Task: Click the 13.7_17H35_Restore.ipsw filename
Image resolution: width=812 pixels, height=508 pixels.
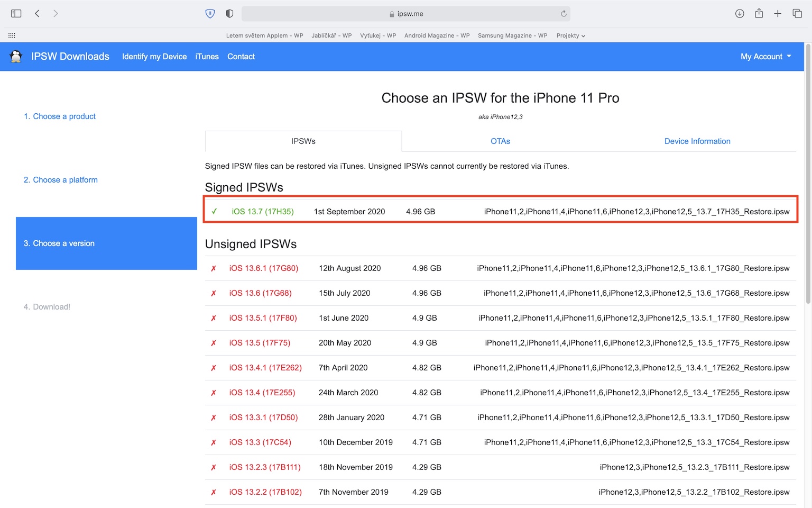Action: click(636, 212)
